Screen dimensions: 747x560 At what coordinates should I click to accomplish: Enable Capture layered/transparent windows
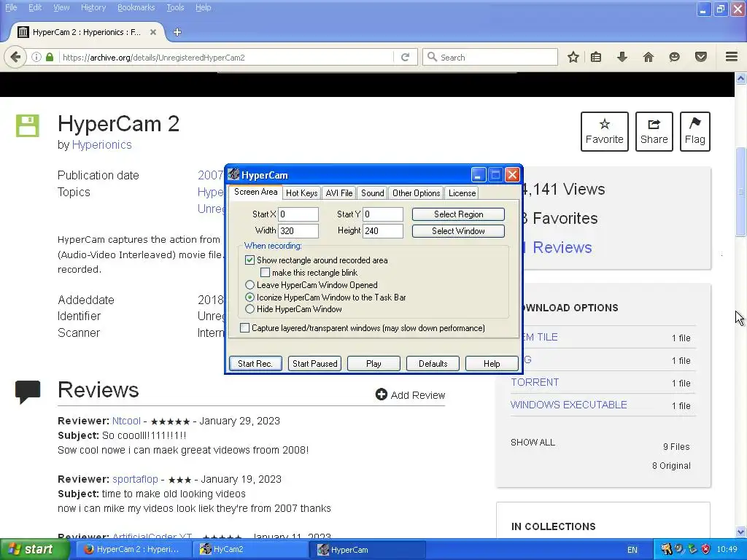pos(244,328)
